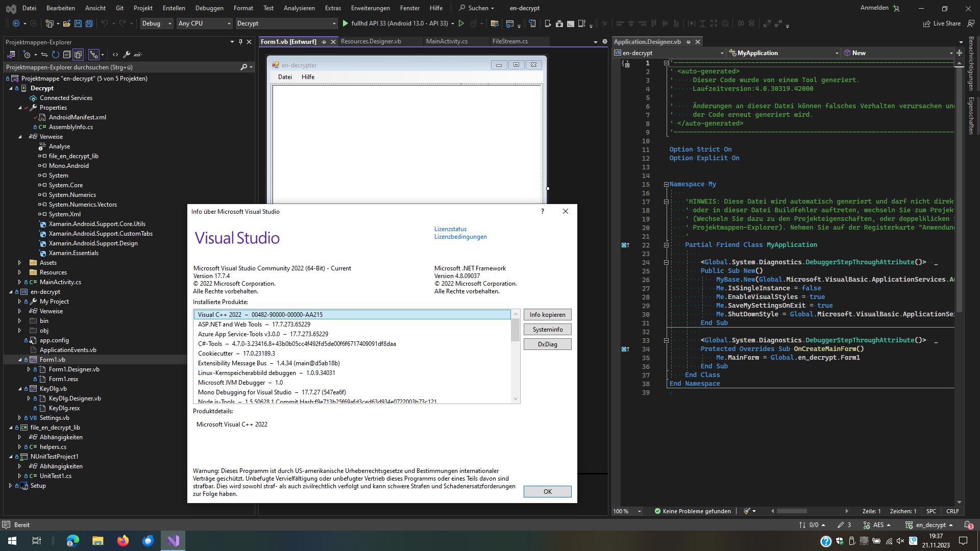Click the Open File toolbar icon

click(66, 23)
